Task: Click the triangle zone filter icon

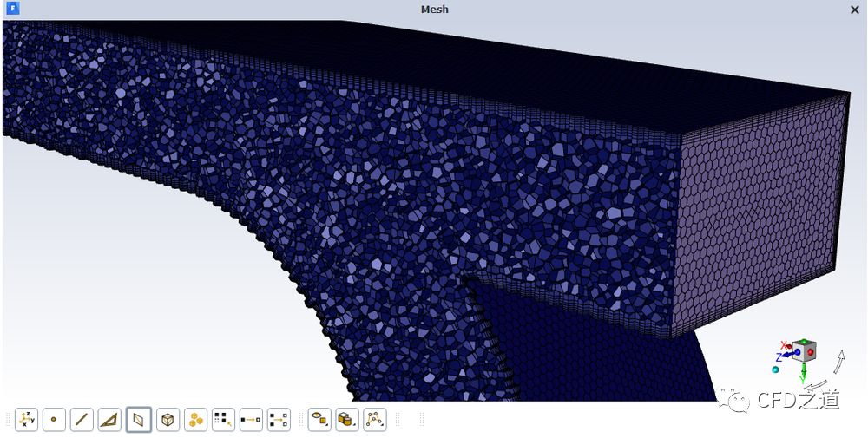Action: pyautogui.click(x=109, y=420)
